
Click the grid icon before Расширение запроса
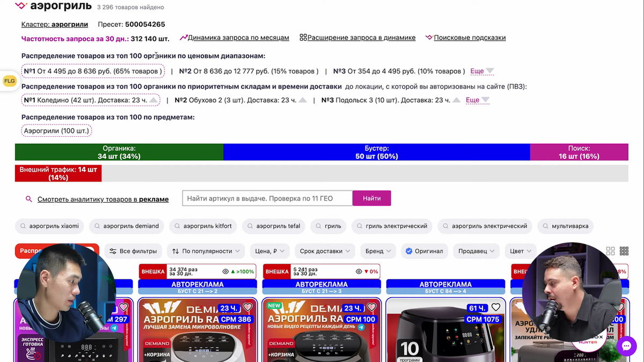303,38
